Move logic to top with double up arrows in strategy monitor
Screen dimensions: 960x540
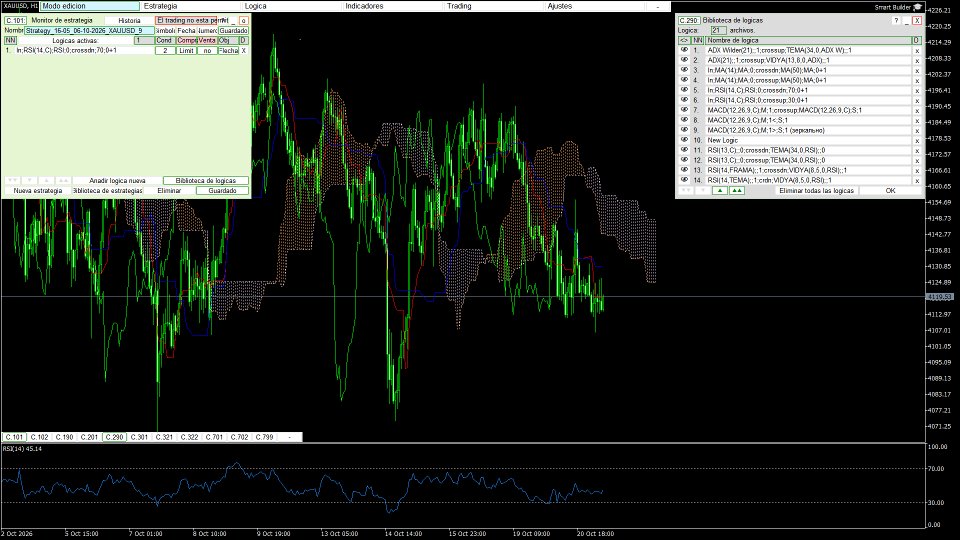pos(63,181)
